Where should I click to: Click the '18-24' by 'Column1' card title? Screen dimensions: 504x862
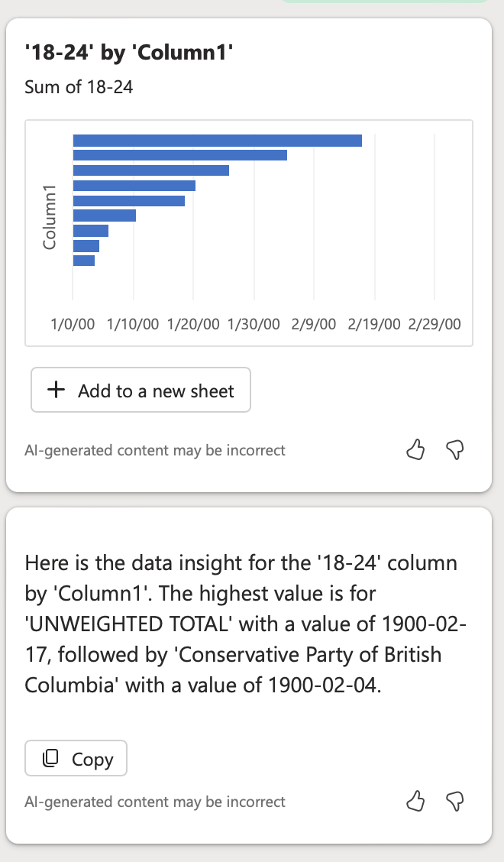129,53
